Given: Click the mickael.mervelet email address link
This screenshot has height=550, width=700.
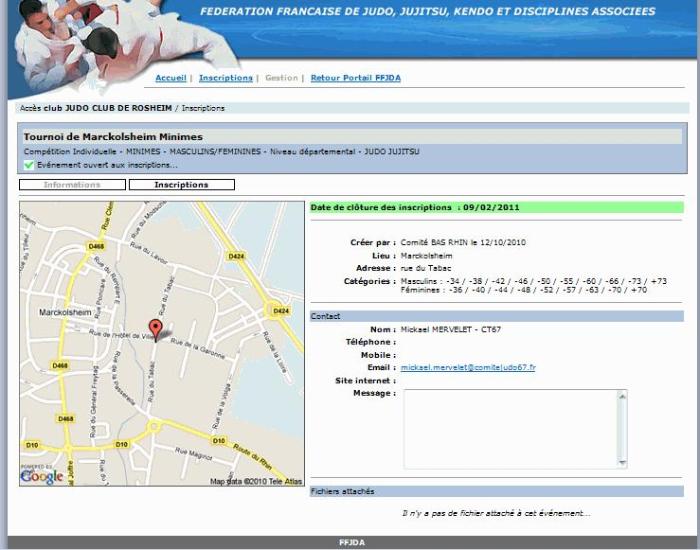Looking at the screenshot, I should [x=468, y=368].
